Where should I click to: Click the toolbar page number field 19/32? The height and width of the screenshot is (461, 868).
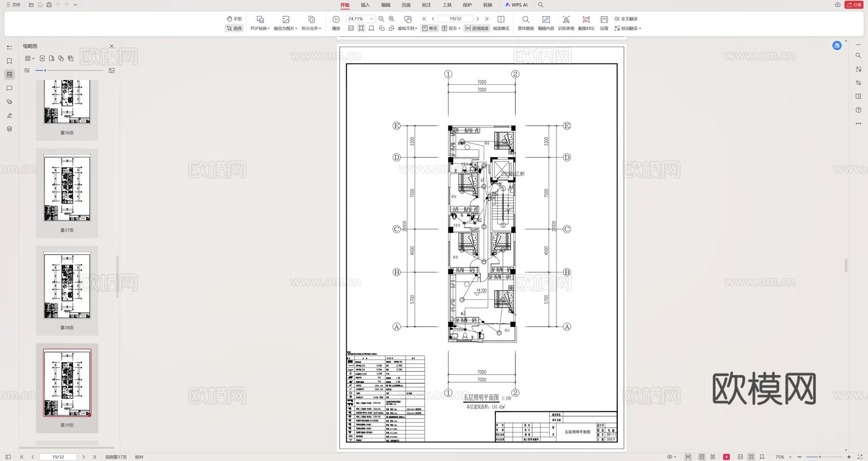(x=455, y=19)
